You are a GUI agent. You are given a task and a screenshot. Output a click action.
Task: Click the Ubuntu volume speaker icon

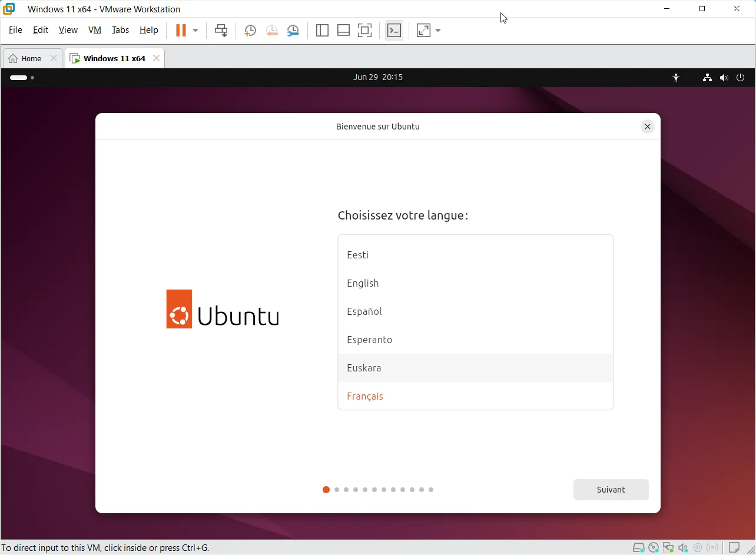tap(724, 77)
